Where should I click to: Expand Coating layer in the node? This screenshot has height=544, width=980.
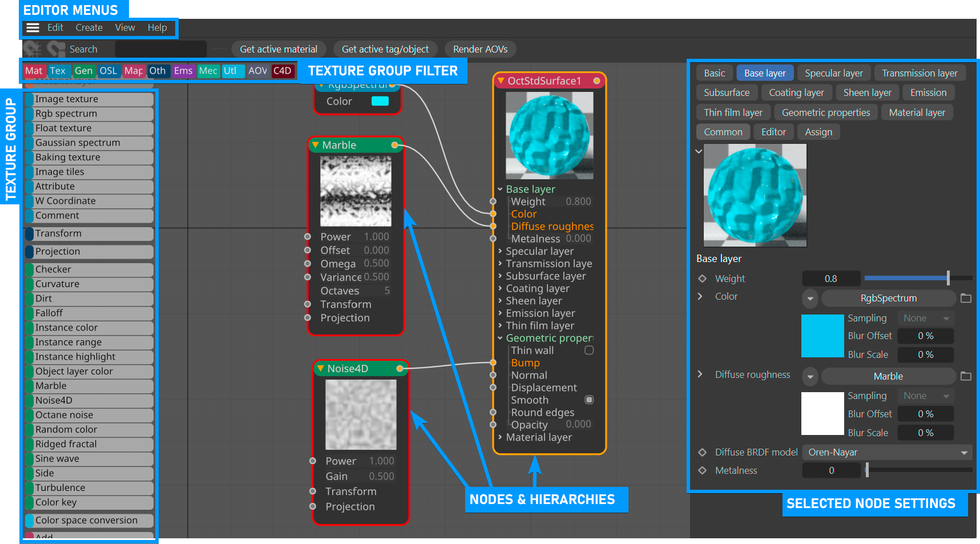[500, 288]
